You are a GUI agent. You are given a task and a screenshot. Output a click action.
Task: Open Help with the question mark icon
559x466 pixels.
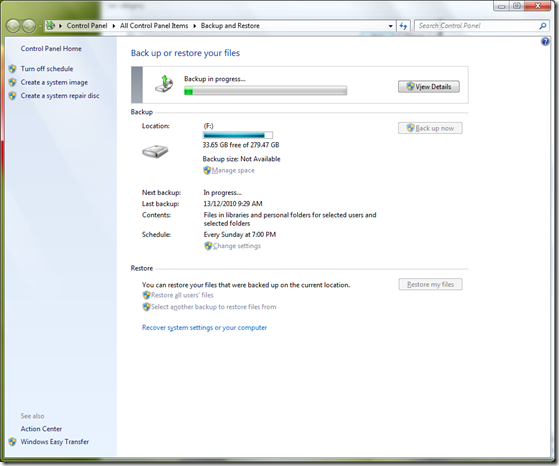545,42
